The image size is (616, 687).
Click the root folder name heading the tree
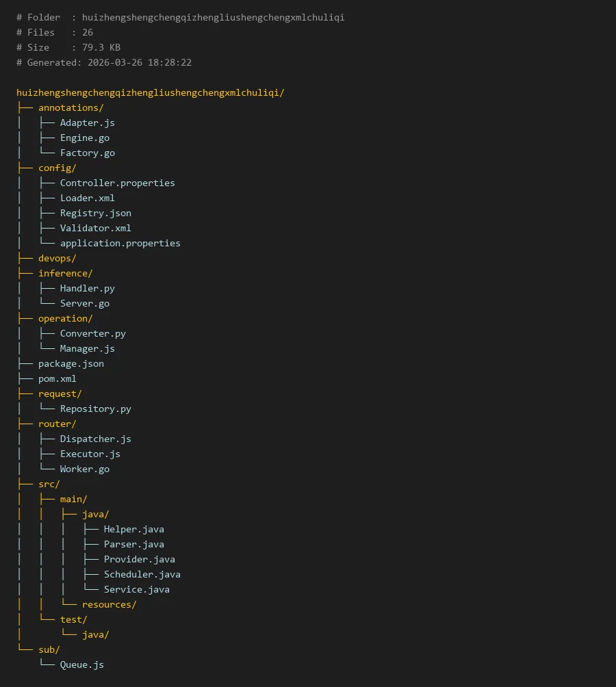tap(150, 92)
